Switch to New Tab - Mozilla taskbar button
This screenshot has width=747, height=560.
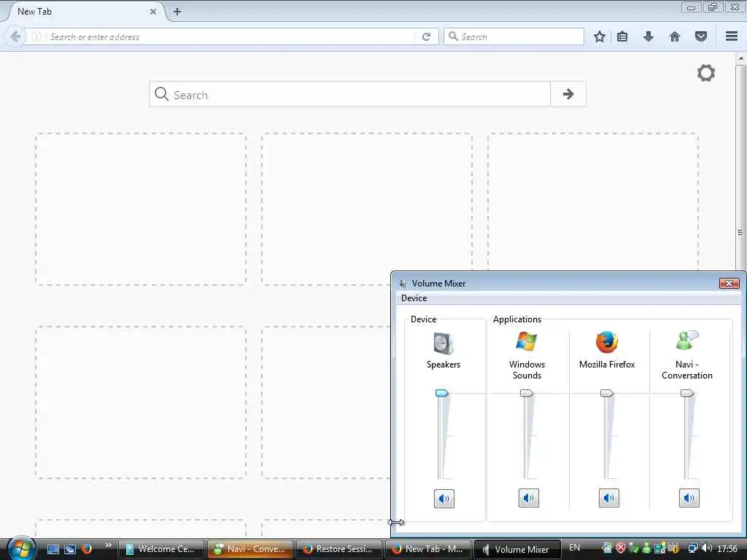[427, 549]
